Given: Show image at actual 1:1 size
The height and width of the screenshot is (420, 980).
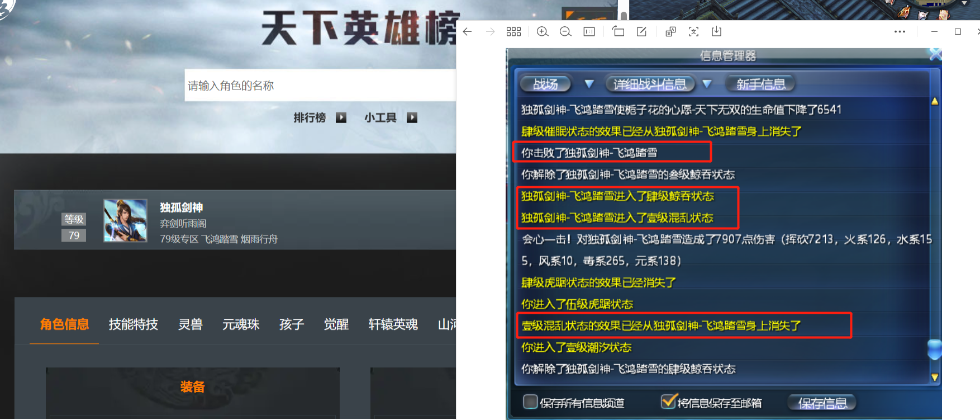Looking at the screenshot, I should [x=589, y=32].
